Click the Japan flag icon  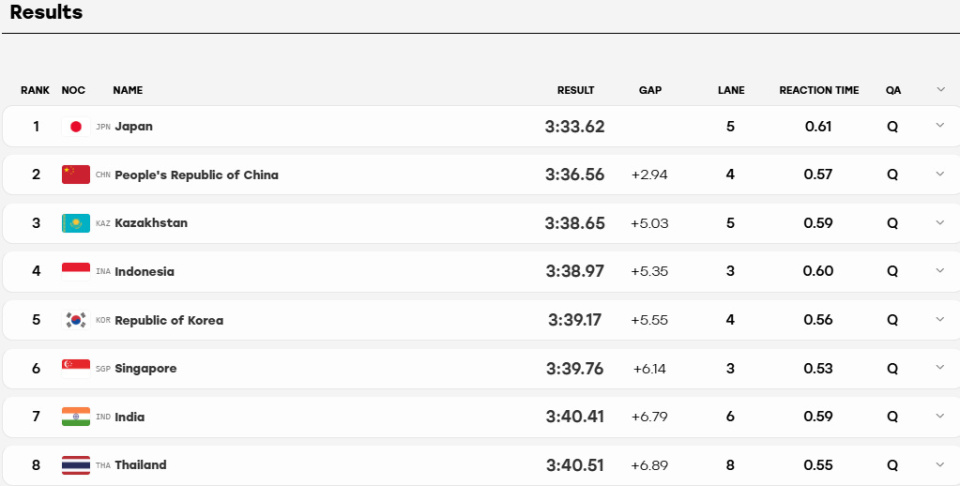pyautogui.click(x=76, y=127)
